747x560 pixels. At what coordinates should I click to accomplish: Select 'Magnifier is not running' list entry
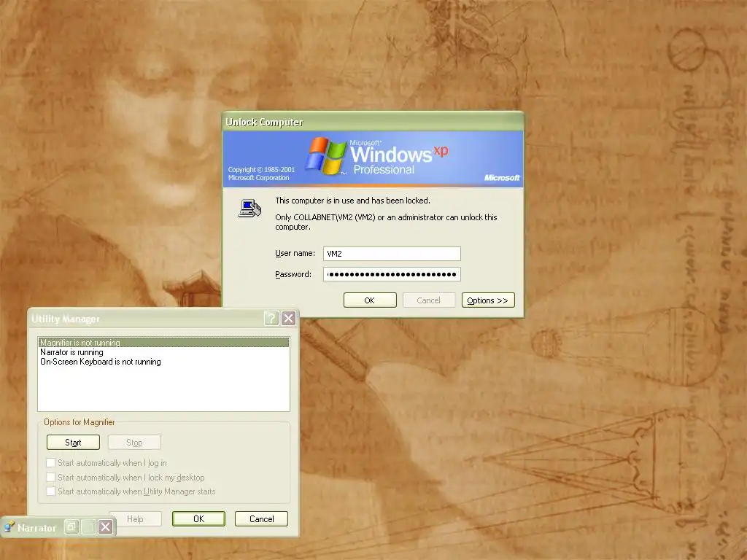pyautogui.click(x=163, y=343)
